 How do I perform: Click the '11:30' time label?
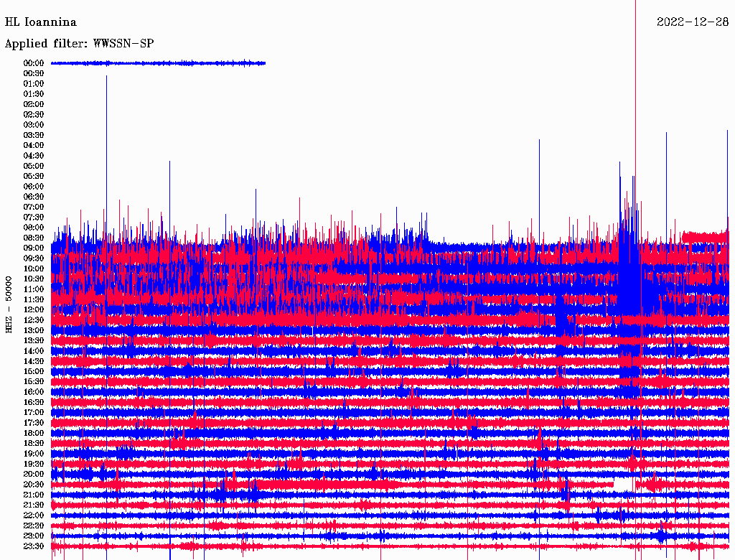(x=34, y=299)
